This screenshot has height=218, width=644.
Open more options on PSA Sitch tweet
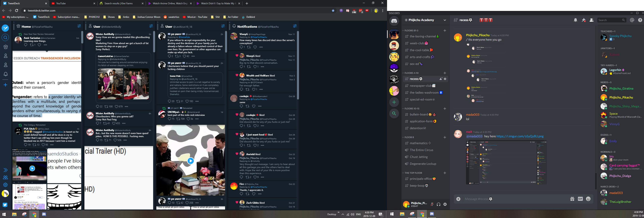click(52, 145)
